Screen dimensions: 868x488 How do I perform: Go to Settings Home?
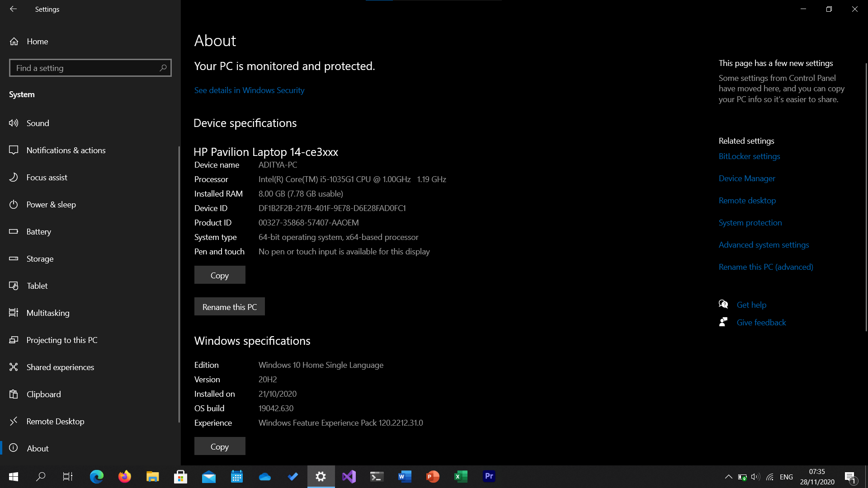click(x=90, y=41)
